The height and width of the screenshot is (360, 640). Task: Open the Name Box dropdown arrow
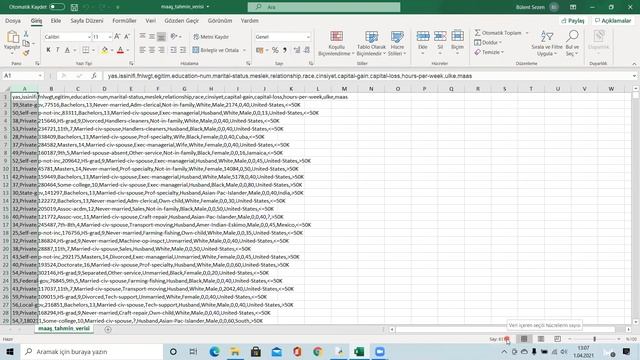point(40,76)
